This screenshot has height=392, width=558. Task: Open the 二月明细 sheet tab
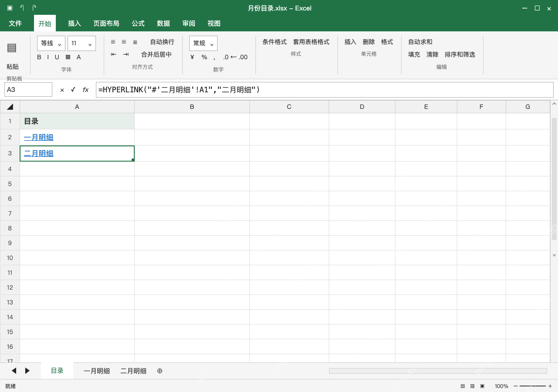(x=133, y=371)
